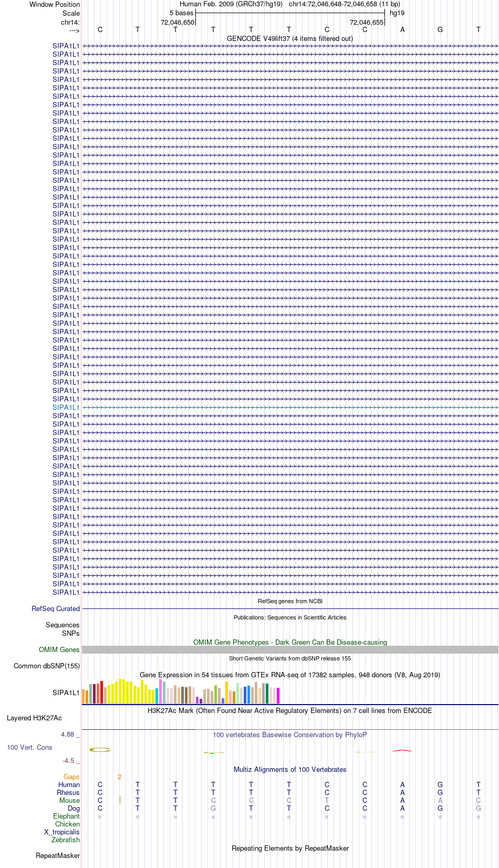Open OMIM Gene Phenotypes track title

290,643
